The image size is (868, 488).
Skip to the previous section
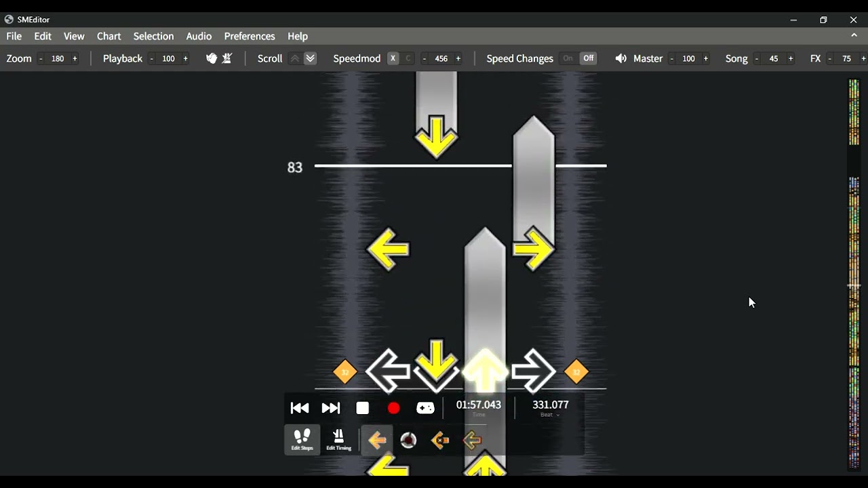299,408
